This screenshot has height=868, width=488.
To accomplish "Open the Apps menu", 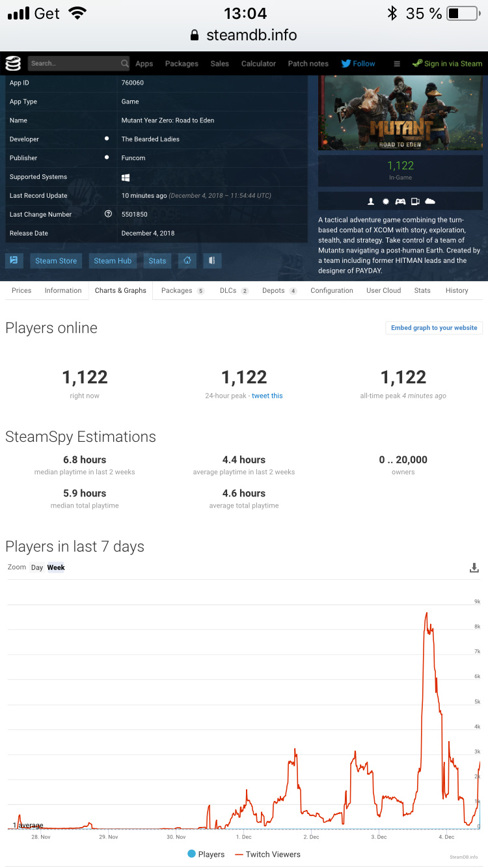I will 144,64.
